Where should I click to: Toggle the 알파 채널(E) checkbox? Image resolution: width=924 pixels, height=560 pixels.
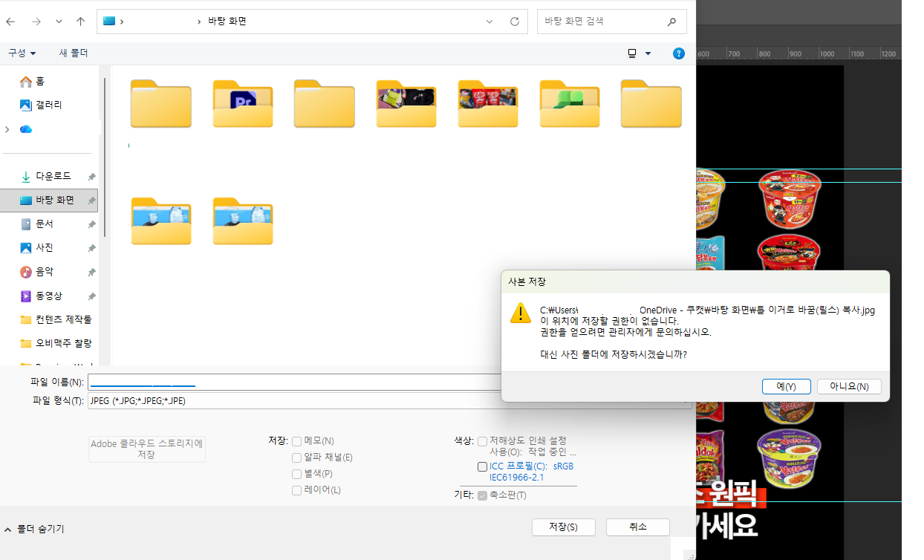coord(297,458)
